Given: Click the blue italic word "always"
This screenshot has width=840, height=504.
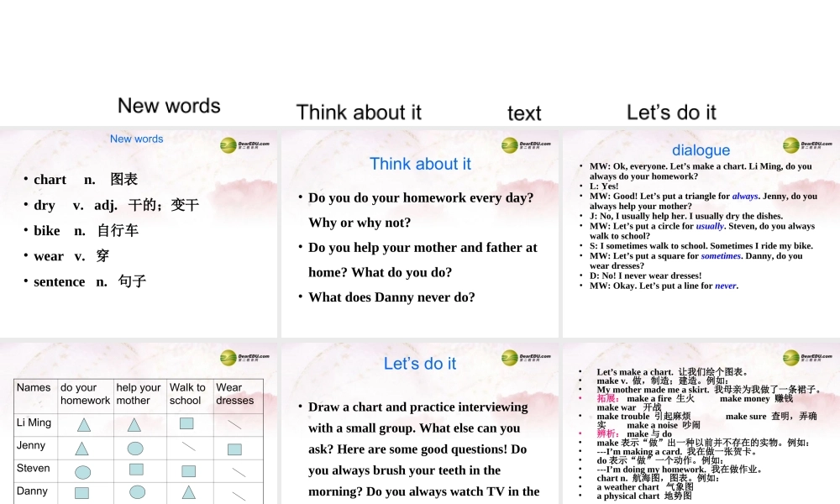Looking at the screenshot, I should pos(745,196).
